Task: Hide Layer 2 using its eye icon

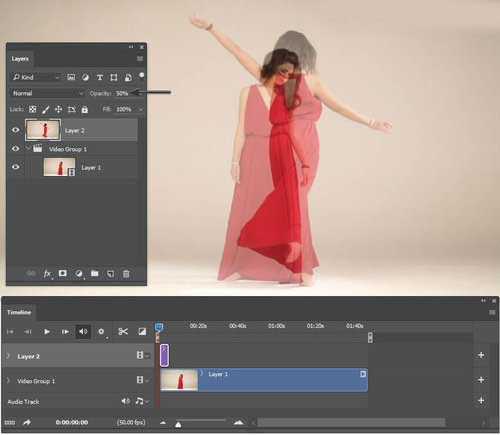Action: (15, 130)
